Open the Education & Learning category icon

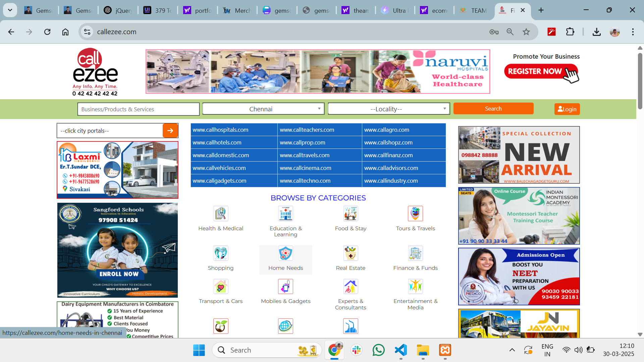click(x=285, y=214)
